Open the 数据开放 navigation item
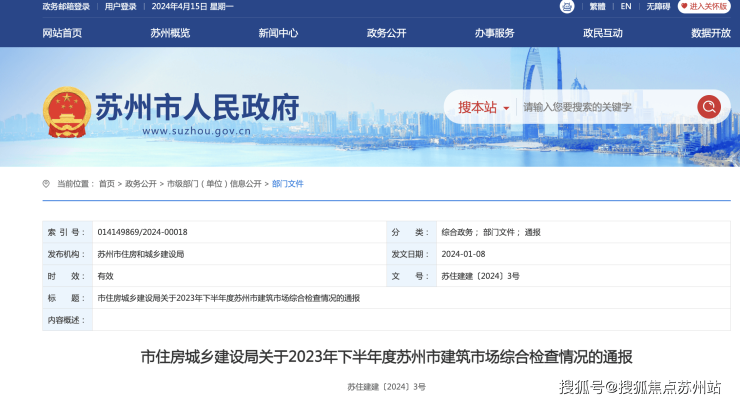Image resolution: width=740 pixels, height=403 pixels. [710, 33]
